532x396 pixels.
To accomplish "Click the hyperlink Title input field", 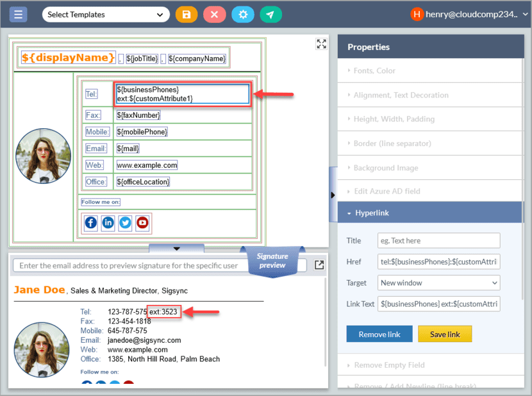I will pos(438,241).
